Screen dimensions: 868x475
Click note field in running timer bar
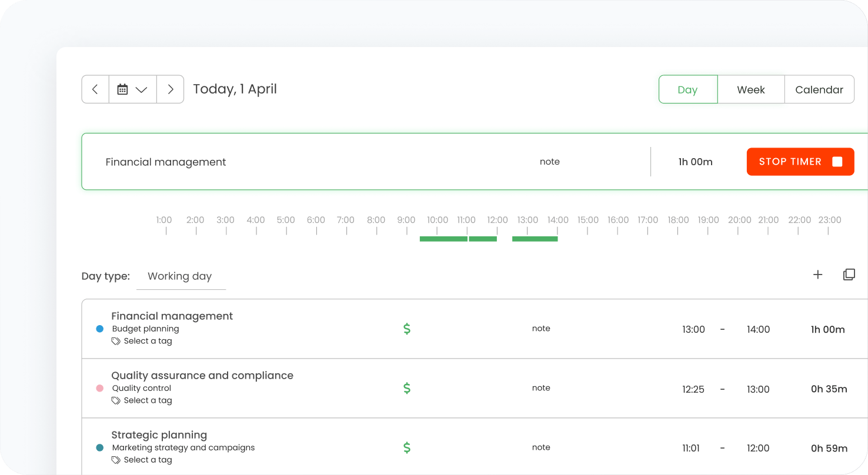coord(550,162)
